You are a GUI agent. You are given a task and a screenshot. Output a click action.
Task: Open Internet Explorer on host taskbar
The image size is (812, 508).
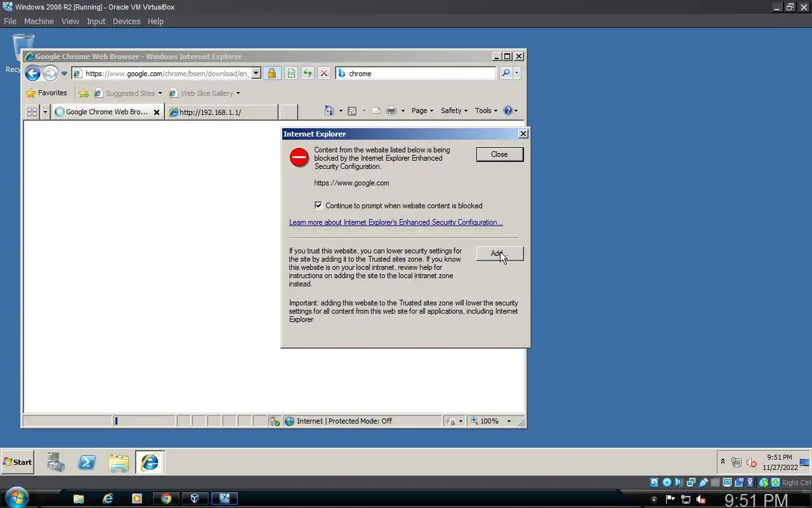coord(108,498)
